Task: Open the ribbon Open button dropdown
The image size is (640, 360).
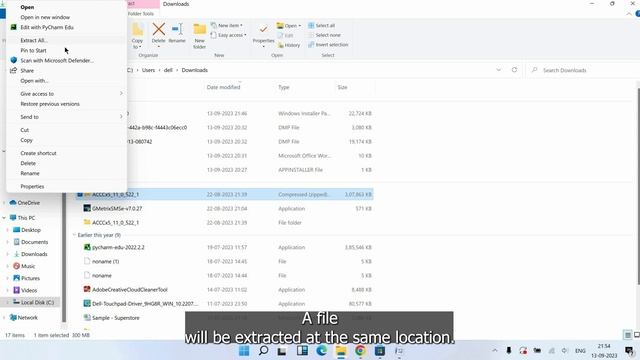Action: 300,26
